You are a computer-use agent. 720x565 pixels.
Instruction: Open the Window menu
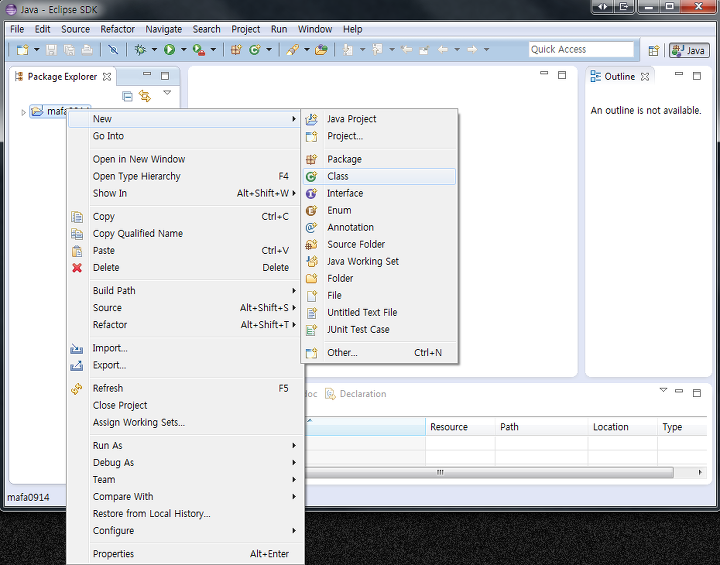[315, 29]
